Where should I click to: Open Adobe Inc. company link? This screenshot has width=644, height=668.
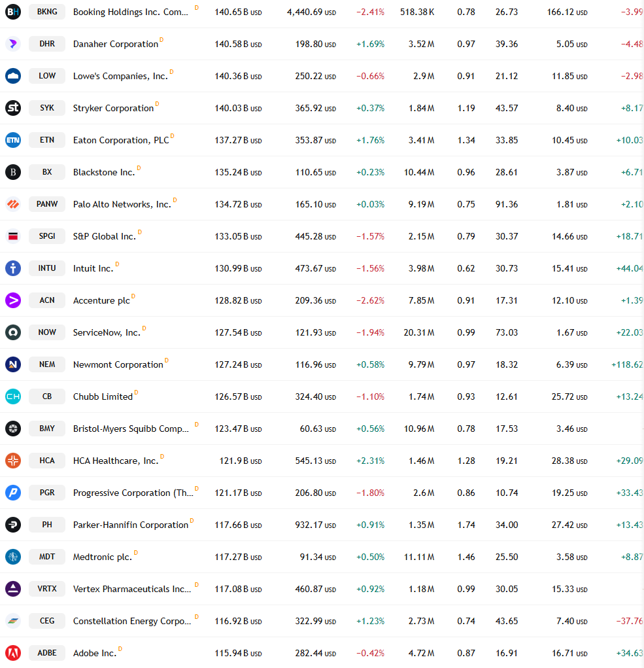tap(95, 653)
